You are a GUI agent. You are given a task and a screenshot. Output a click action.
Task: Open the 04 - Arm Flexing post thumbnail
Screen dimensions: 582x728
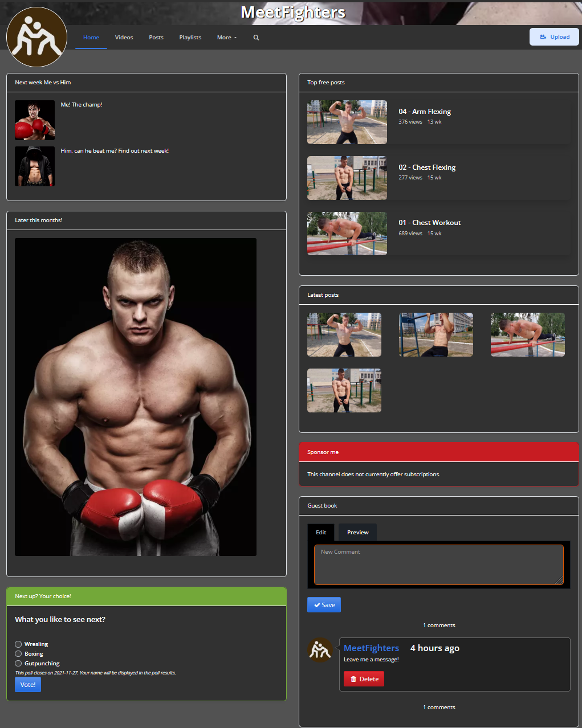point(347,122)
